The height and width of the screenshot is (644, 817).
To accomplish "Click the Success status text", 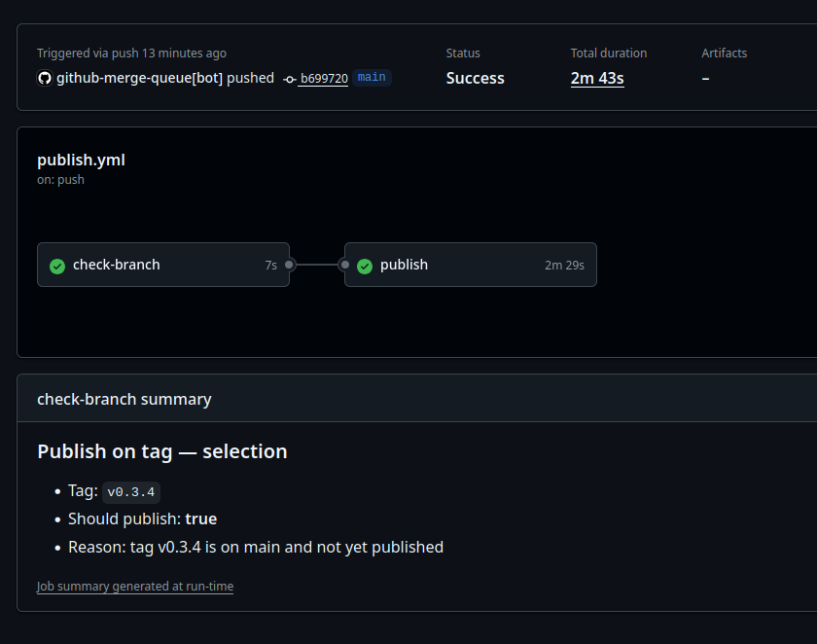I will 475,78.
